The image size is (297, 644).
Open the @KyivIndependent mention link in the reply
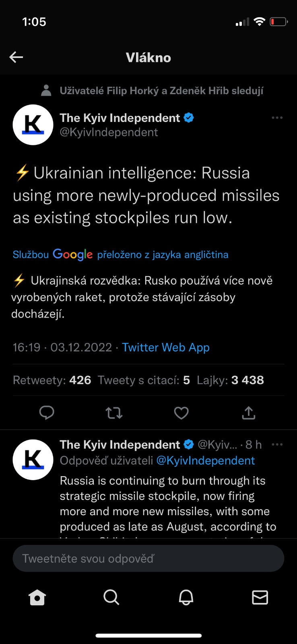(205, 460)
